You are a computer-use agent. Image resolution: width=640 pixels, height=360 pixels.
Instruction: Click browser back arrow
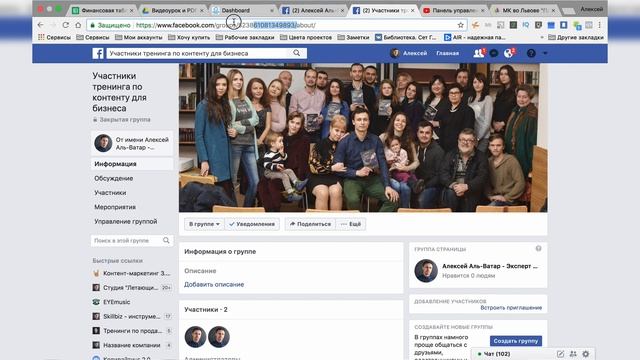click(x=40, y=25)
